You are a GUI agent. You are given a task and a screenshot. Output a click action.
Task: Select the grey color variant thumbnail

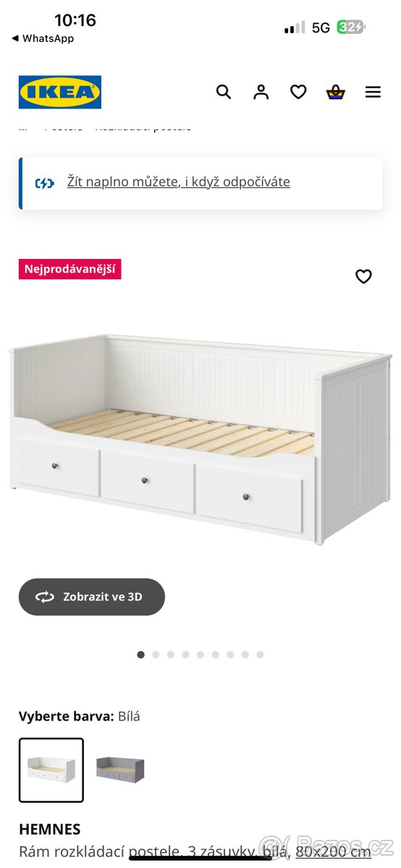120,770
